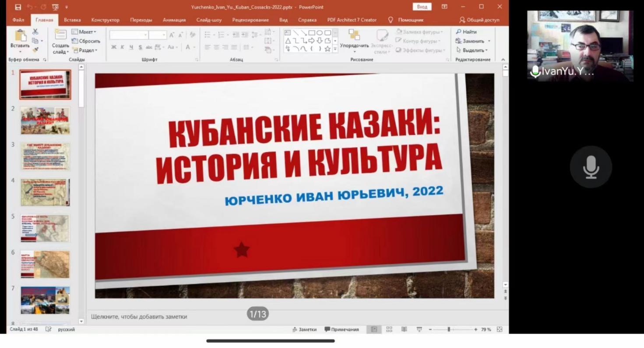
Task: Toggle the Comments (Примечания) pane
Action: click(341, 330)
